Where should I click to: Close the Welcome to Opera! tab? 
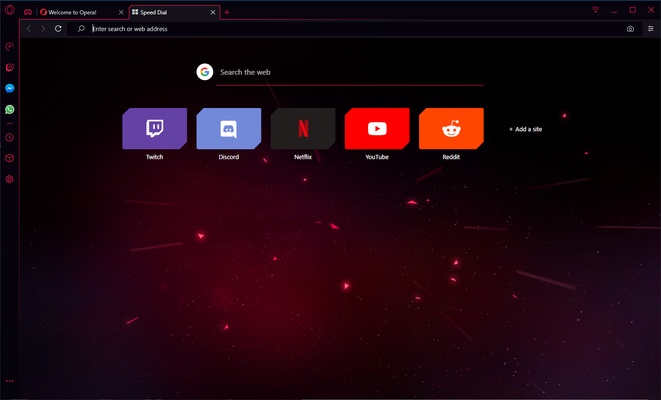(121, 12)
